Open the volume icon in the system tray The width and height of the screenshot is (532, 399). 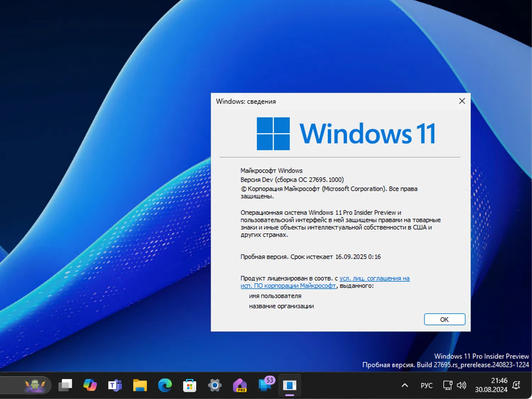point(461,385)
